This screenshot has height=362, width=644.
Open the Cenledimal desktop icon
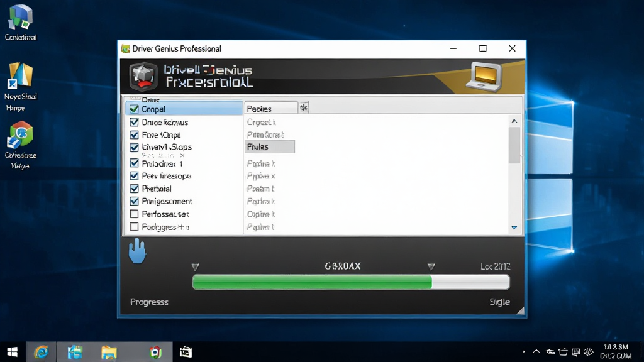tap(21, 23)
